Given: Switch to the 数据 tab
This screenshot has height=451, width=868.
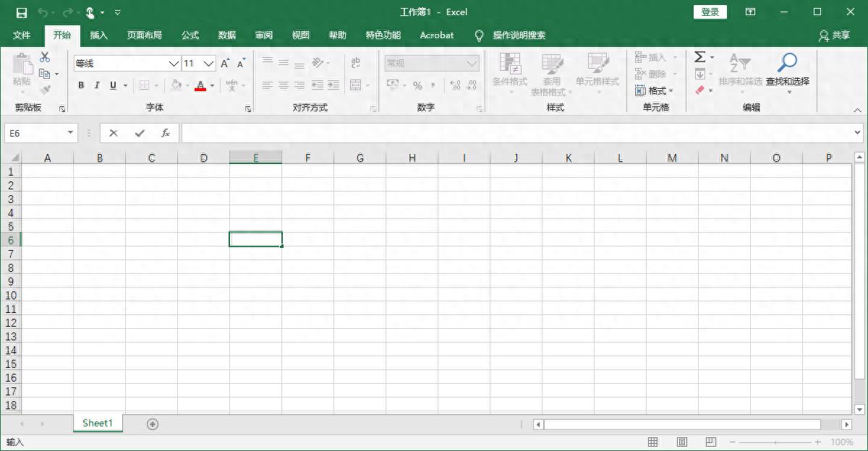Looking at the screenshot, I should (x=227, y=35).
